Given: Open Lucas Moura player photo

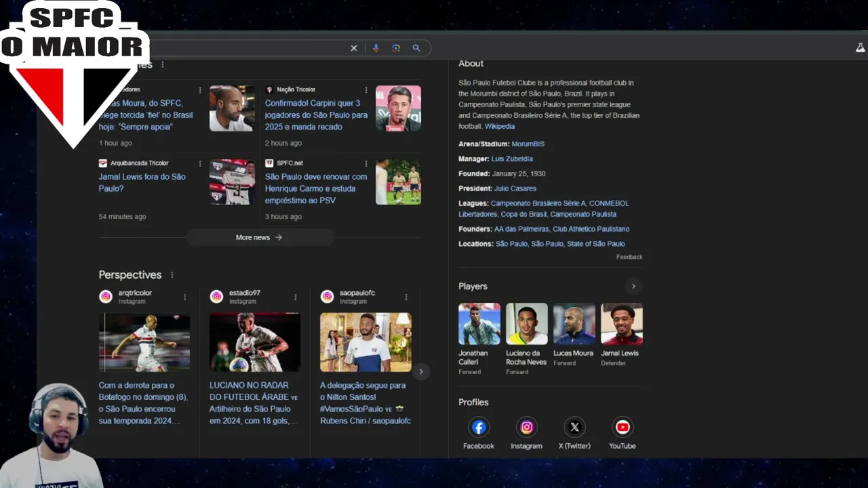Looking at the screenshot, I should click(574, 324).
